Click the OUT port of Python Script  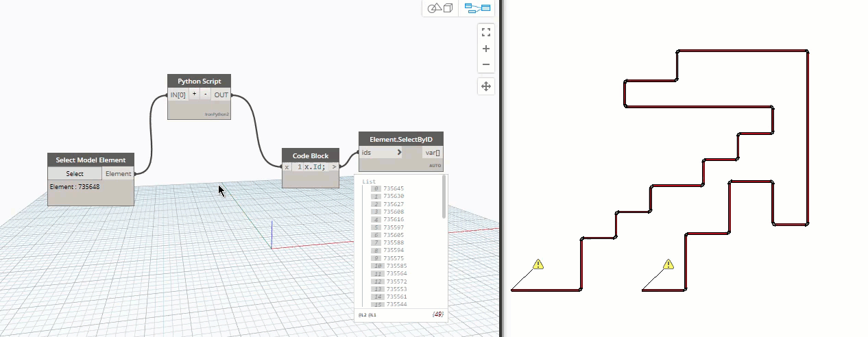coord(221,95)
